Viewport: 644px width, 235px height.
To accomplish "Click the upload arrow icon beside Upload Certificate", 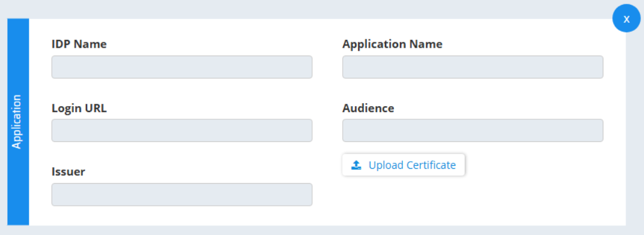I will [x=356, y=165].
